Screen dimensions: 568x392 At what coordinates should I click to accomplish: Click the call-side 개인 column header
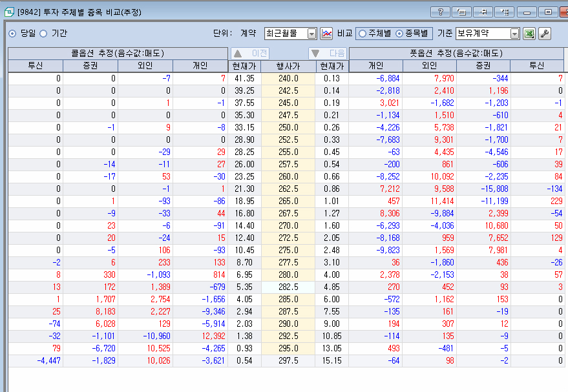(x=200, y=65)
